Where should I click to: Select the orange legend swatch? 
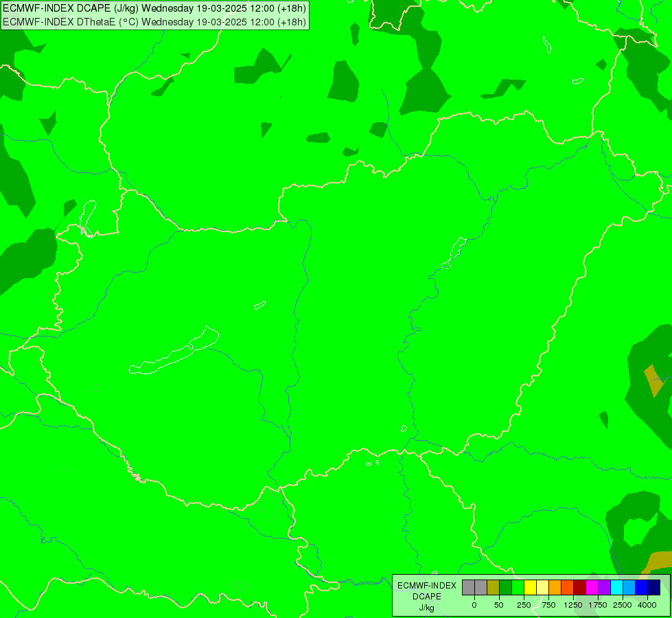(555, 588)
